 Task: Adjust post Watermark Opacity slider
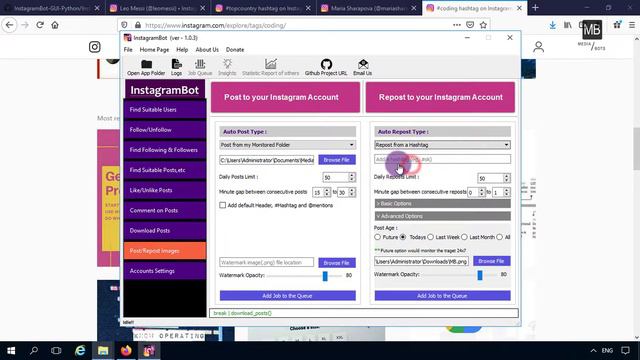325,276
